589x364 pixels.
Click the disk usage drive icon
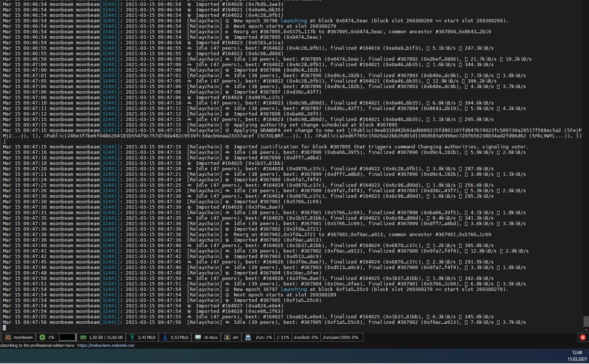pos(248,338)
